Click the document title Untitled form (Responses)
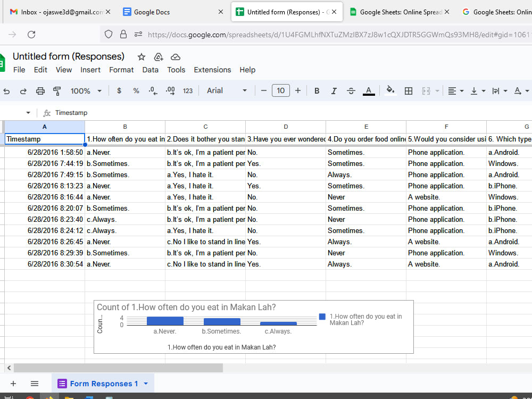 [69, 56]
